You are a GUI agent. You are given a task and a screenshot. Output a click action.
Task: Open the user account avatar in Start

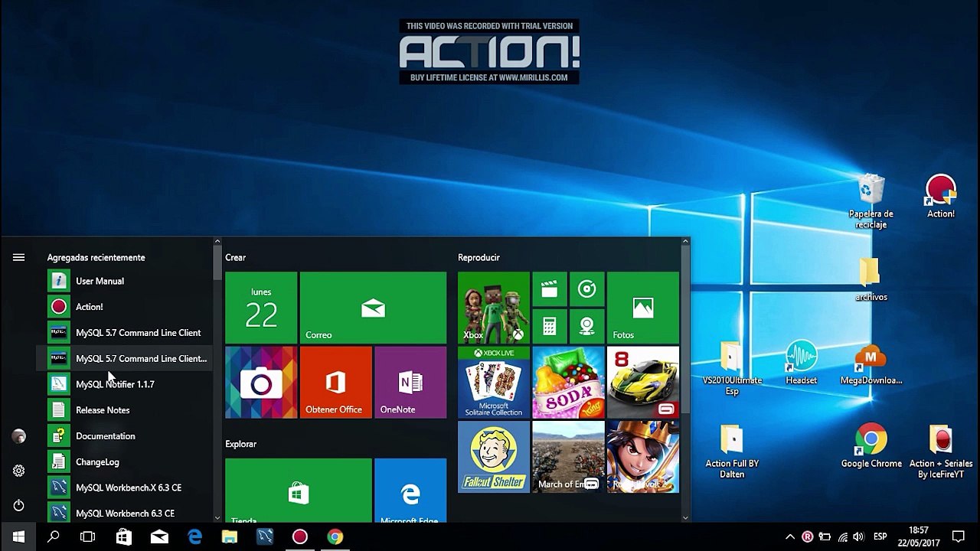18,436
